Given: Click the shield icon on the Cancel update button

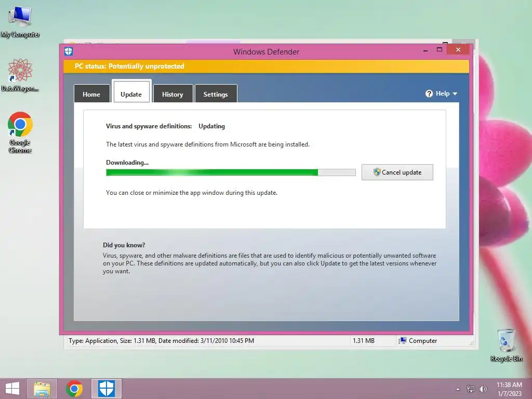Looking at the screenshot, I should (x=377, y=172).
